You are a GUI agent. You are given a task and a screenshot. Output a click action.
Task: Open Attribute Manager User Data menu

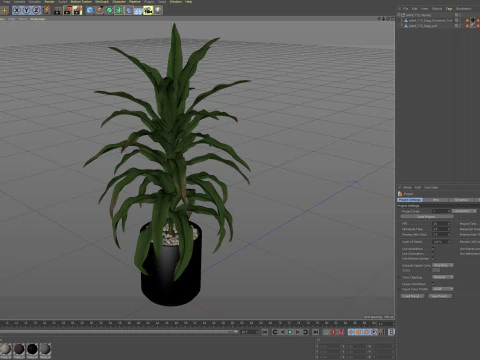pos(431,187)
